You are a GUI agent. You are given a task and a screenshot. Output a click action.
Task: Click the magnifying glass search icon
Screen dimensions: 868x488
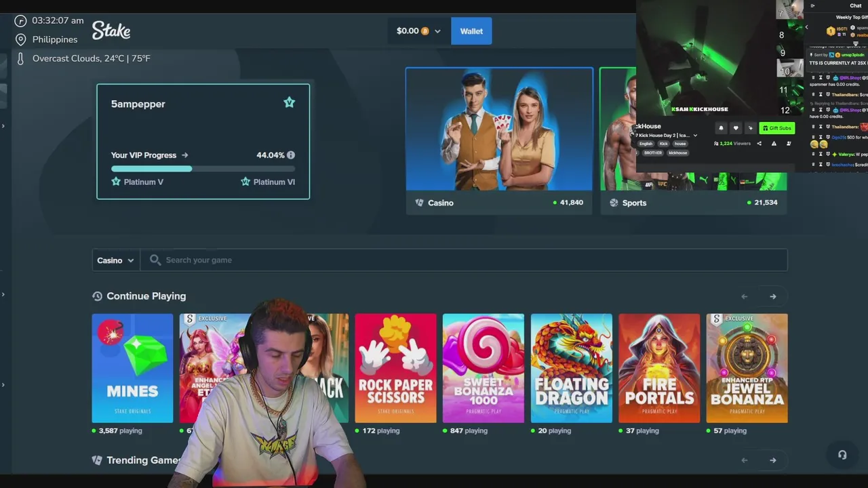[155, 260]
